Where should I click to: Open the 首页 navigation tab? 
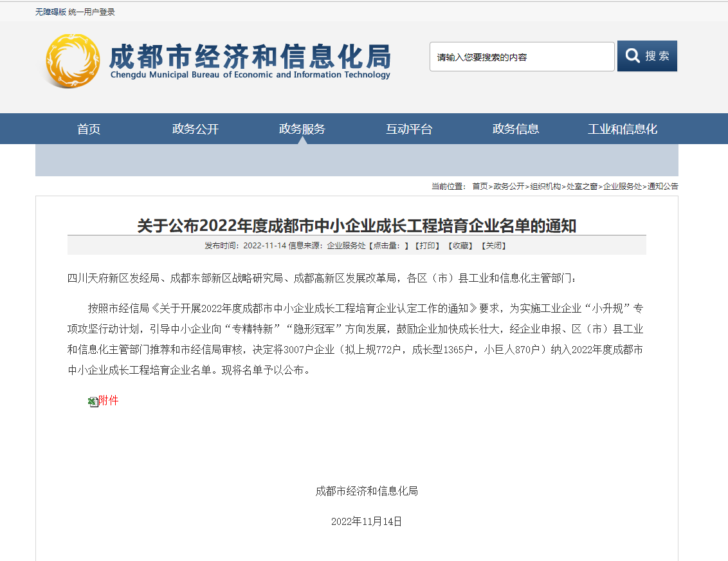(89, 129)
